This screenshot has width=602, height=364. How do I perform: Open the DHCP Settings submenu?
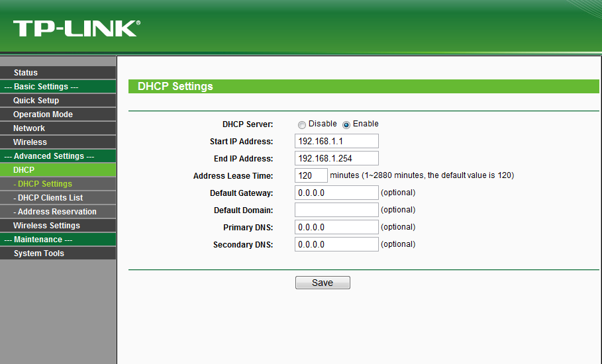pos(58,184)
